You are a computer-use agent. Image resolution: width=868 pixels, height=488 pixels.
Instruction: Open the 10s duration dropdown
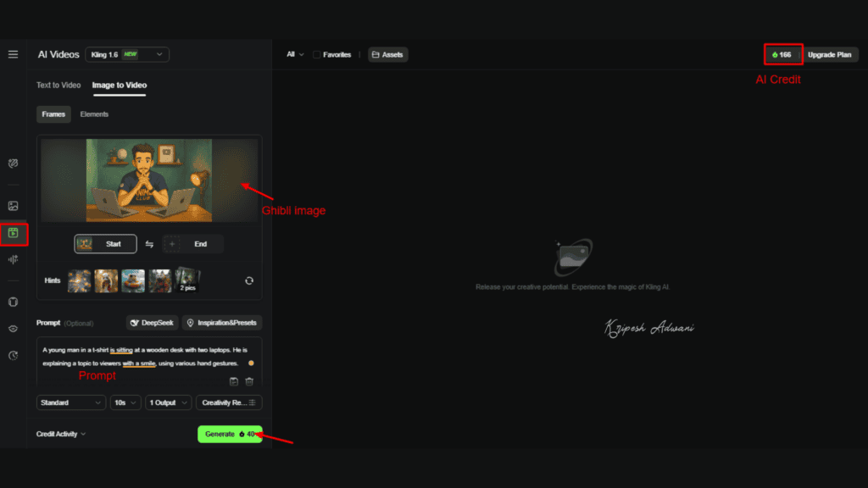pos(125,402)
